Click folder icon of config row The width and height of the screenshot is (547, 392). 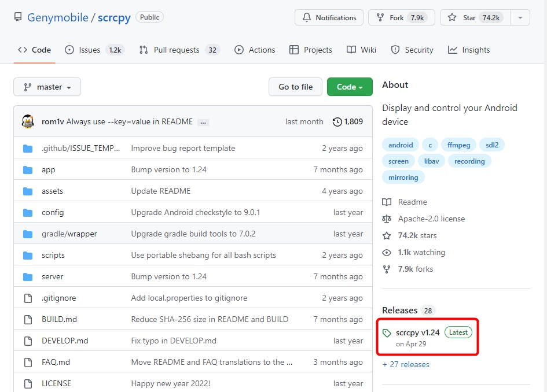pyautogui.click(x=28, y=213)
